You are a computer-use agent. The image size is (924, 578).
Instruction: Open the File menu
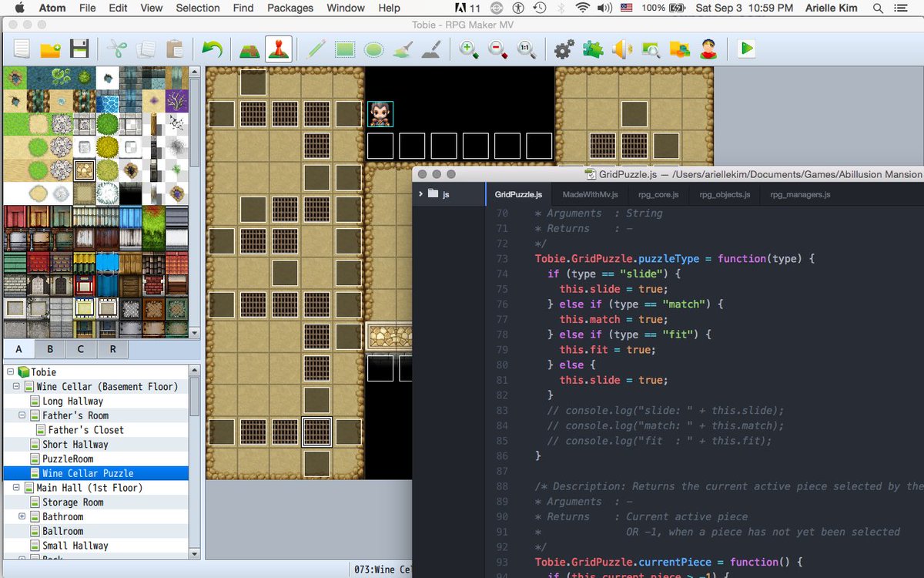pyautogui.click(x=88, y=8)
